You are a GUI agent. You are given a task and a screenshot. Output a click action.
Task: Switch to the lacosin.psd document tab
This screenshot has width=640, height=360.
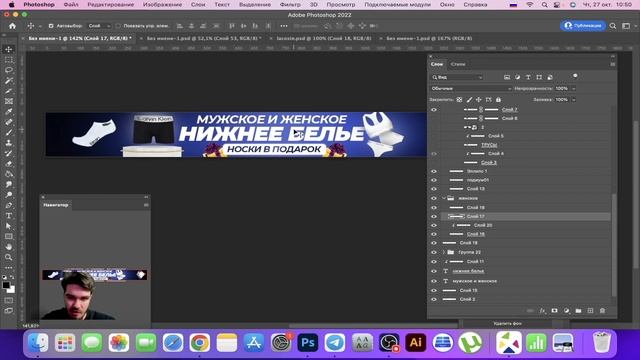click(x=324, y=38)
